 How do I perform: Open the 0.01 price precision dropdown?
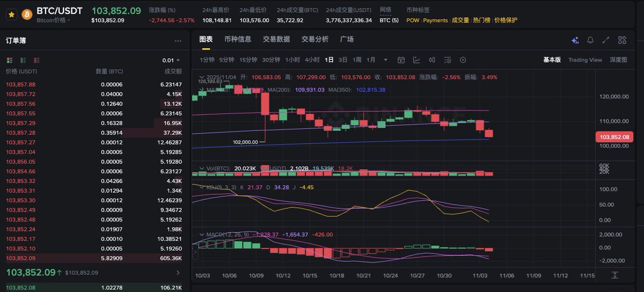tap(171, 61)
